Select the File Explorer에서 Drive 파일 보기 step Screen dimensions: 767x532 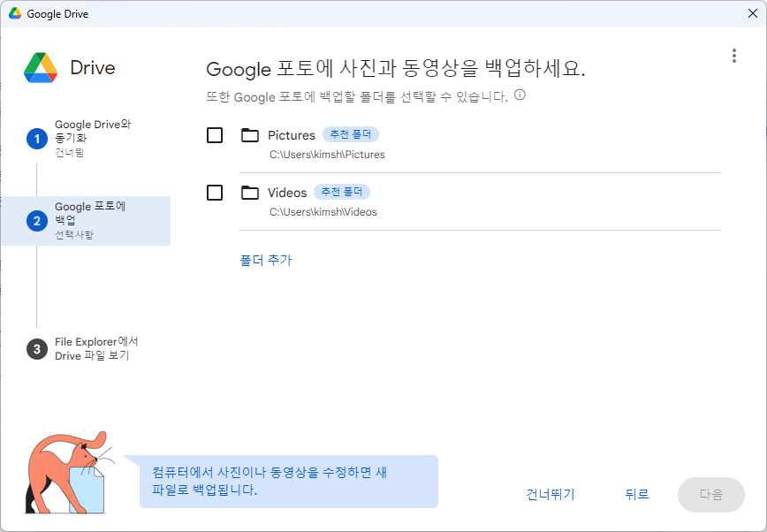(96, 348)
